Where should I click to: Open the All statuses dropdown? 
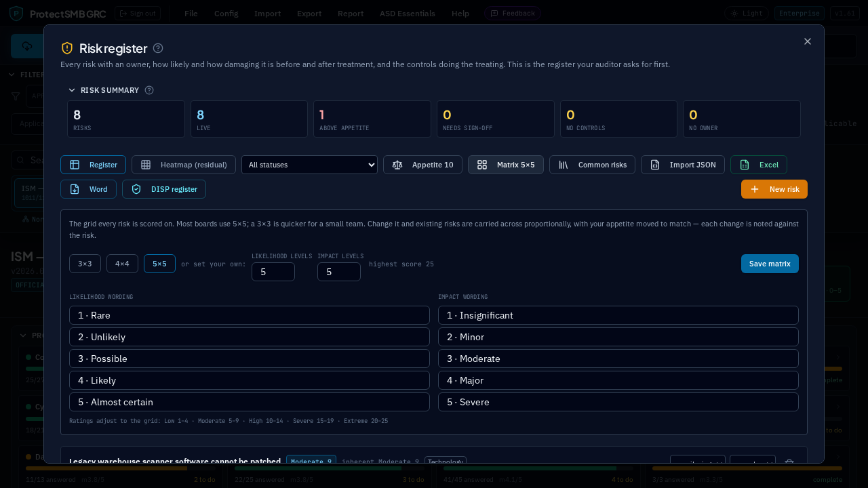tap(309, 165)
